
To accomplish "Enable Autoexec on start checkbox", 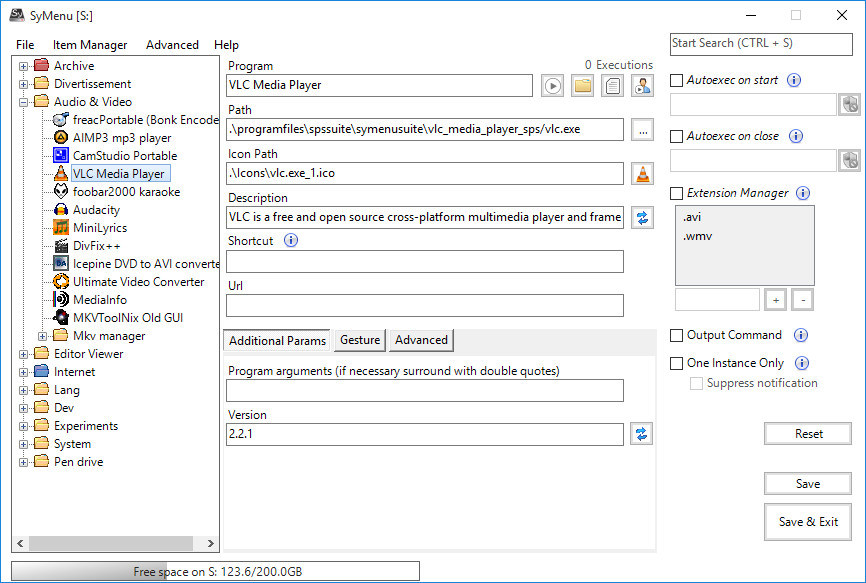I will pos(676,81).
